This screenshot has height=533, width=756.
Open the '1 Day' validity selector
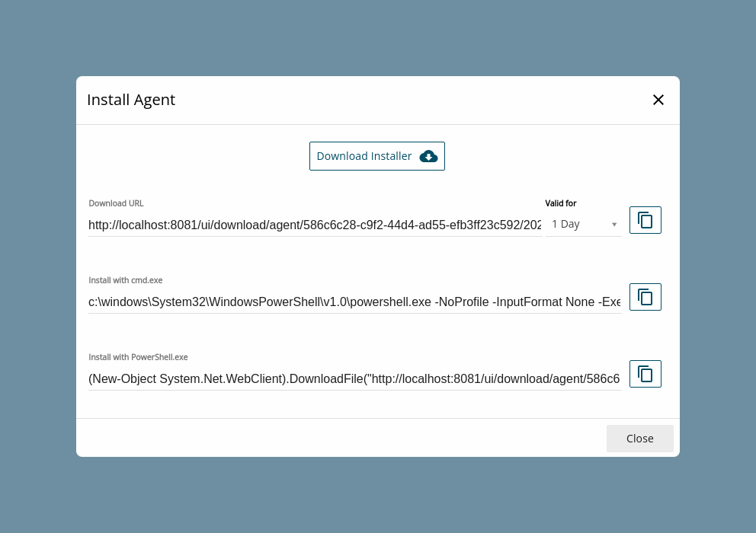click(x=584, y=225)
